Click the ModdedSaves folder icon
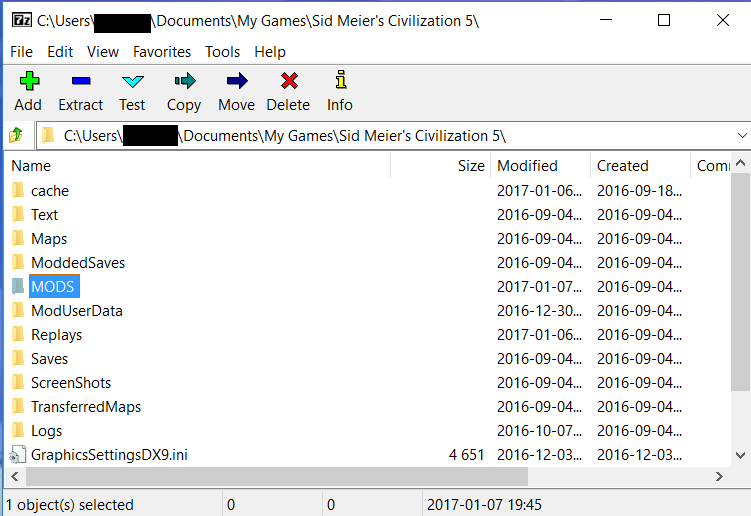 pyautogui.click(x=18, y=262)
